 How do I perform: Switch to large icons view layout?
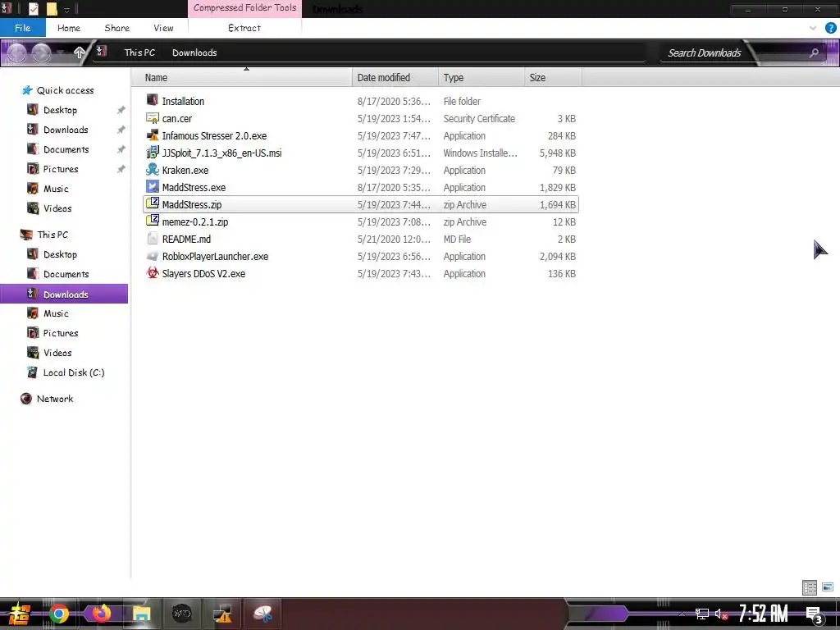tap(828, 587)
